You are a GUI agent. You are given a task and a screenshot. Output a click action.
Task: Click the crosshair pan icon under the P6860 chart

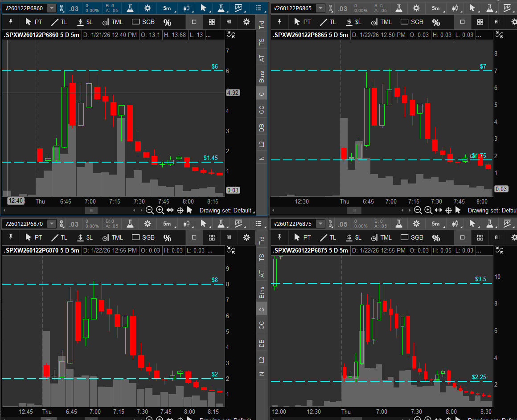(x=181, y=210)
